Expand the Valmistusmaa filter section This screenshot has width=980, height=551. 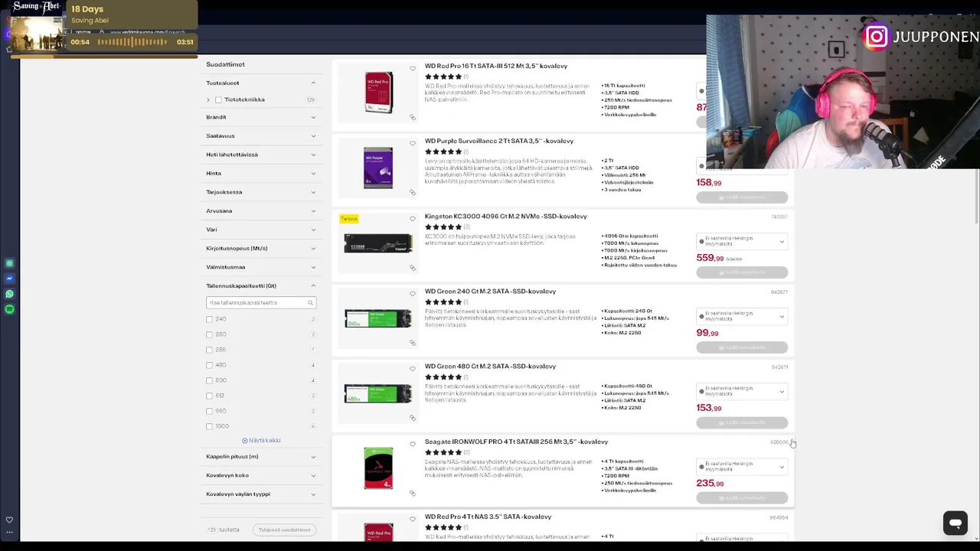(261, 267)
